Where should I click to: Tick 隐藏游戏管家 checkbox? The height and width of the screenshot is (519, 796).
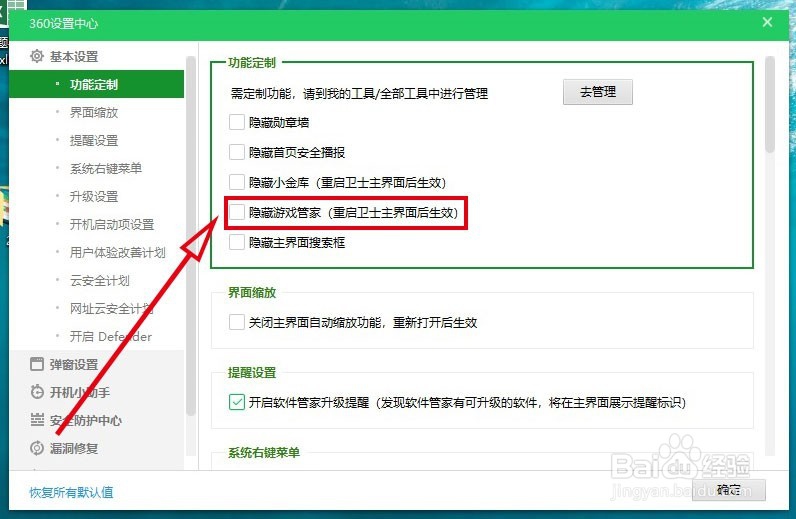click(237, 212)
